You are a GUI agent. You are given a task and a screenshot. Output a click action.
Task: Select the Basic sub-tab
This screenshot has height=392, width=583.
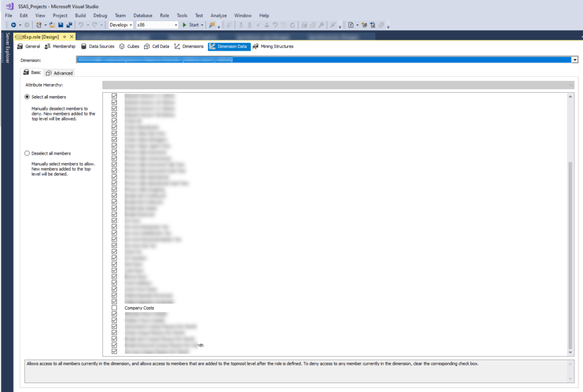(x=32, y=72)
